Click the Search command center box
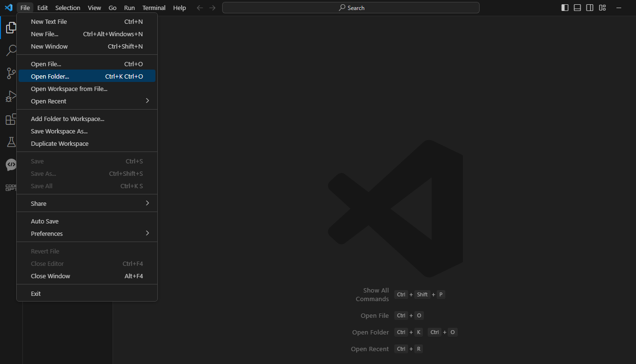This screenshot has height=364, width=636. pyautogui.click(x=351, y=8)
